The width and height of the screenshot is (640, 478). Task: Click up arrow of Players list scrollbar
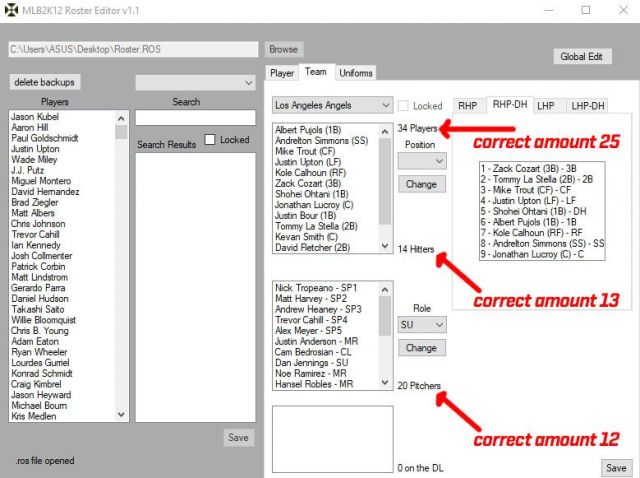pos(121,119)
